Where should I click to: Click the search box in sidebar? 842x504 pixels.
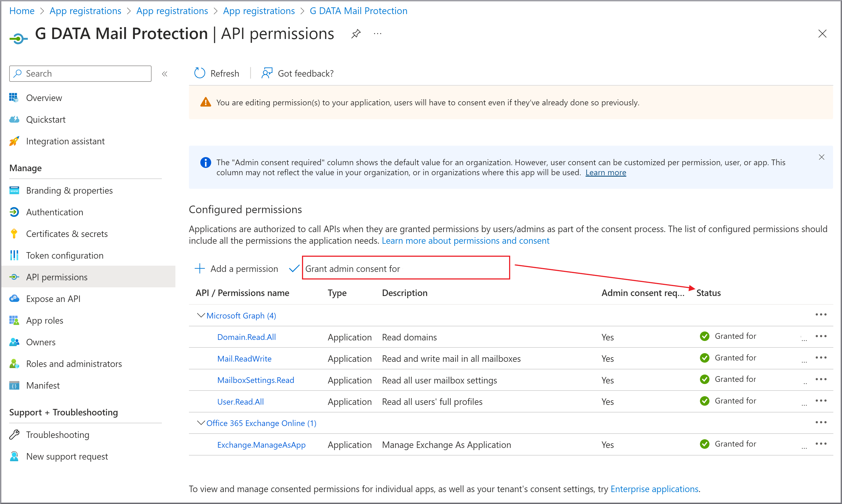click(80, 74)
